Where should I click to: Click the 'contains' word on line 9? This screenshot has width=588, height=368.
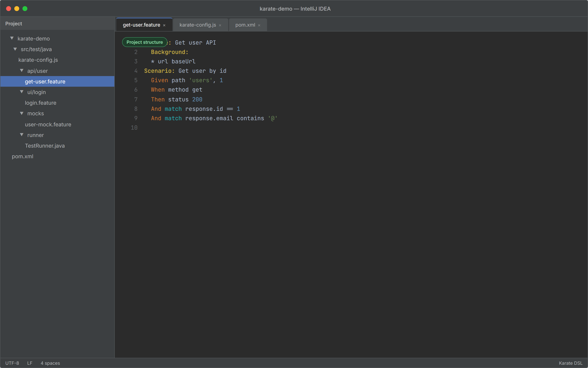tap(250, 118)
